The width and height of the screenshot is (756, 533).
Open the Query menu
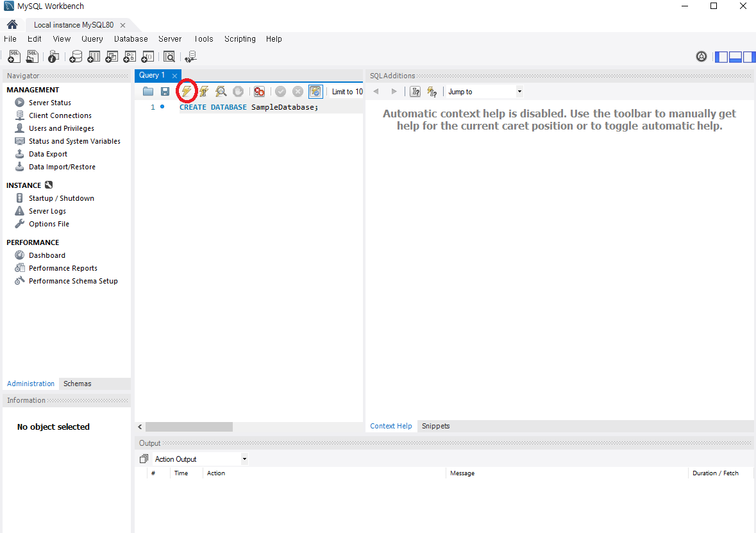point(92,39)
